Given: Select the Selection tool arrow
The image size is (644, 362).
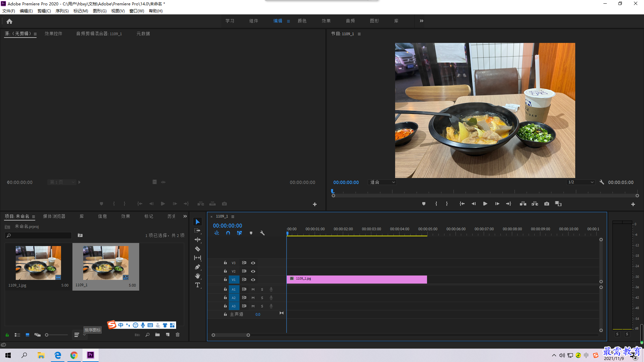Looking at the screenshot, I should (x=198, y=222).
